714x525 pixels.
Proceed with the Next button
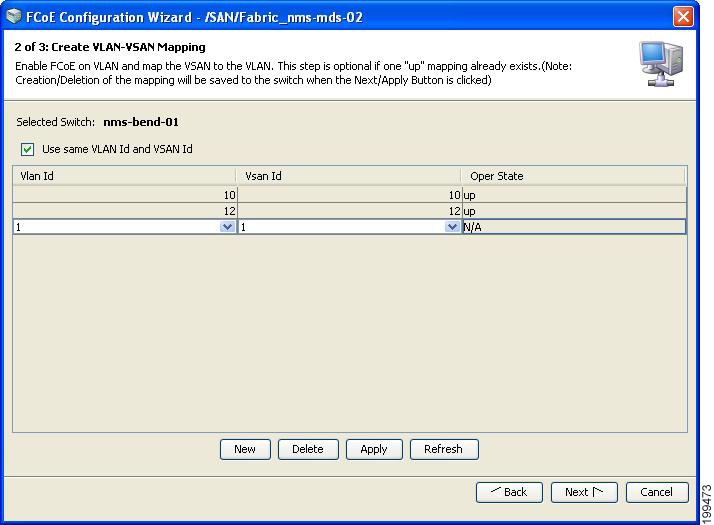pyautogui.click(x=584, y=492)
